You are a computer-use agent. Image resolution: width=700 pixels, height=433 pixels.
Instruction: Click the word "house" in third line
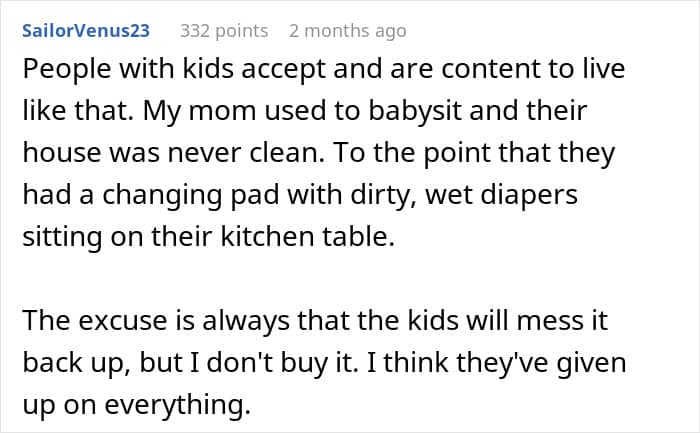[x=62, y=153]
